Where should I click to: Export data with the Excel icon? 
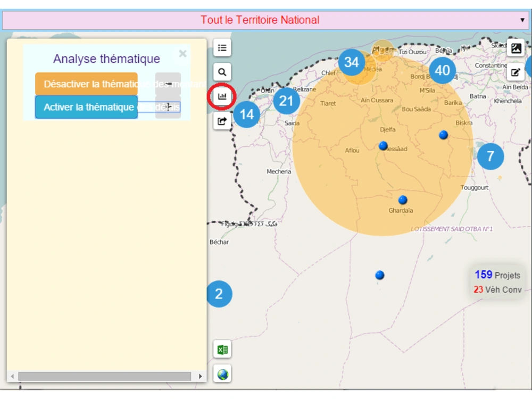point(222,349)
